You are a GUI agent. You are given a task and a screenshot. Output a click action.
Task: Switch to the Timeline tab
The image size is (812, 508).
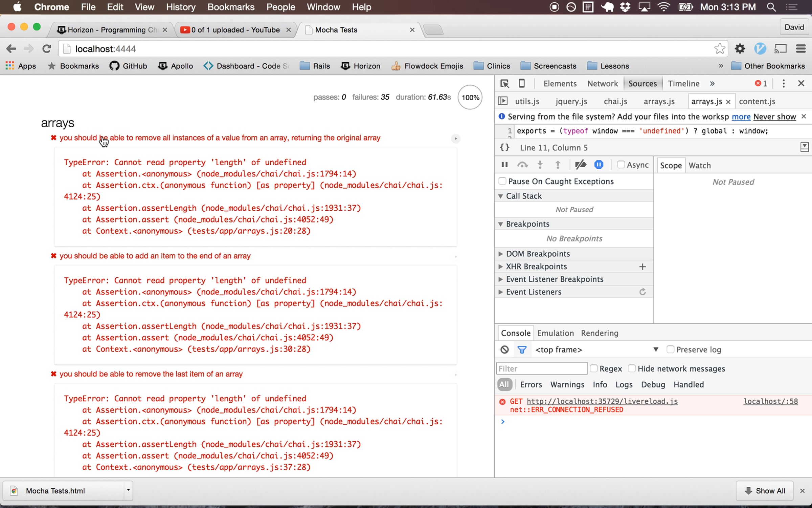click(x=683, y=83)
